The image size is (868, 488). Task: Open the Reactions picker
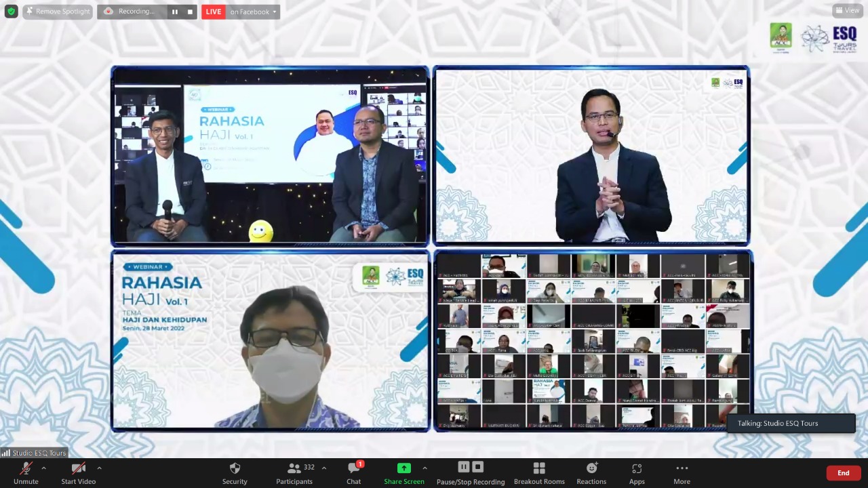591,472
